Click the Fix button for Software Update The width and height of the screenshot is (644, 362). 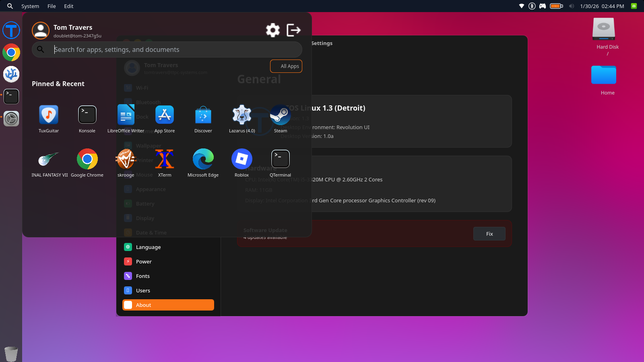click(489, 234)
